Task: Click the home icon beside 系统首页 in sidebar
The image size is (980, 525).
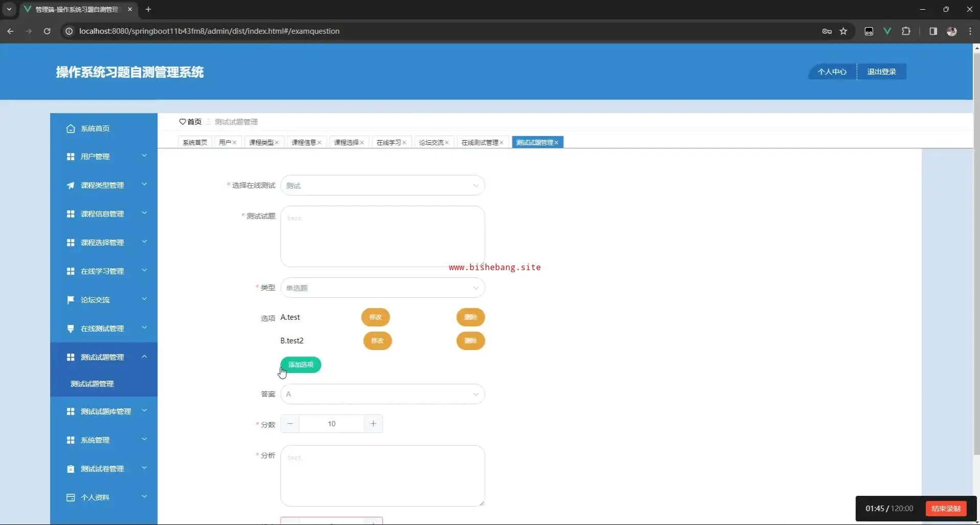Action: pyautogui.click(x=71, y=128)
